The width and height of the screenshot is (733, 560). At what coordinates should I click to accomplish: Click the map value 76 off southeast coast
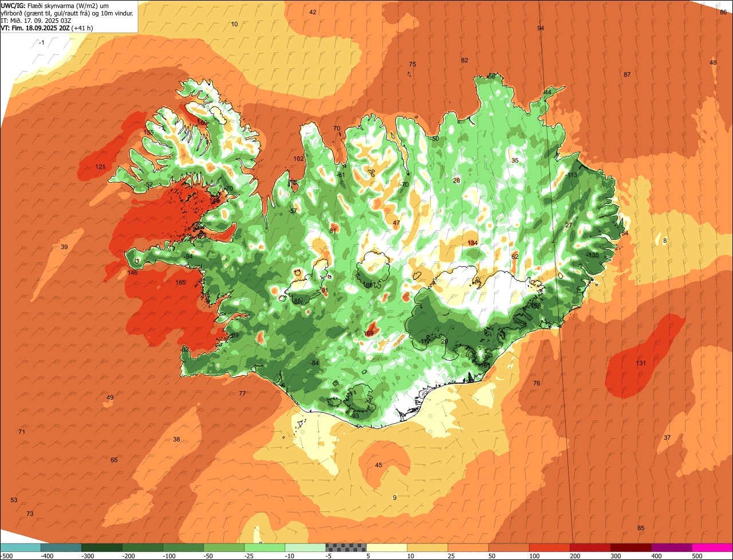(x=537, y=384)
